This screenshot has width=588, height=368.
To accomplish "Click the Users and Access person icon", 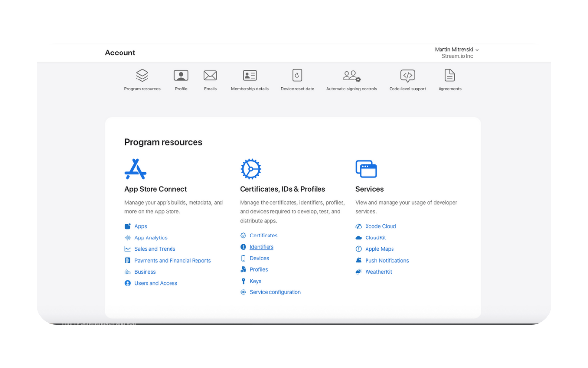I will pyautogui.click(x=128, y=283).
